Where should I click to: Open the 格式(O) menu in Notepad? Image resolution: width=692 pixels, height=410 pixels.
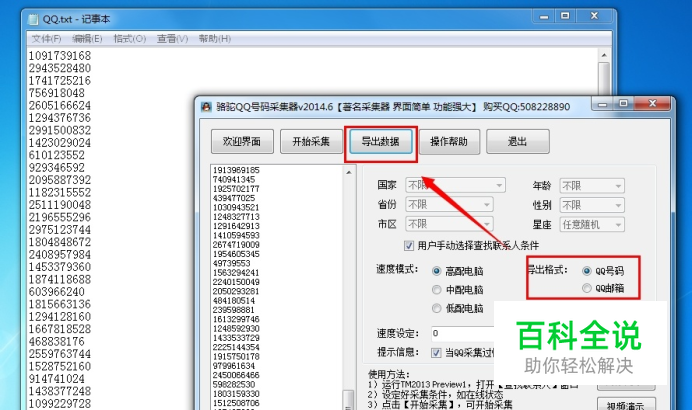pyautogui.click(x=129, y=39)
